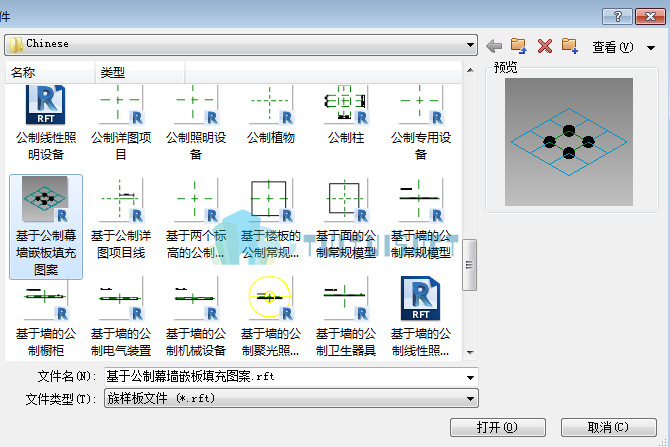This screenshot has height=447, width=670.
Task: Expand the 文件名 dropdown list
Action: click(470, 377)
